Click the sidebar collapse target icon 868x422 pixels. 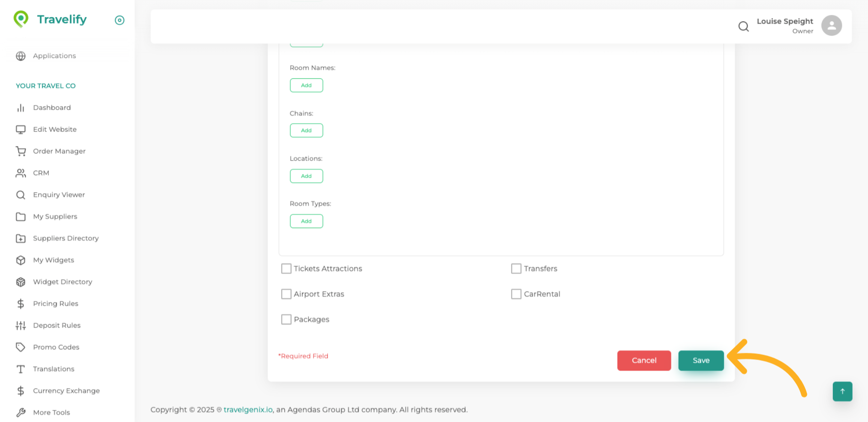[x=119, y=20]
